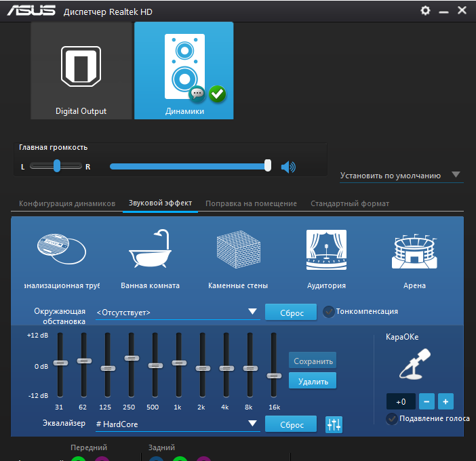Mute the main volume speaker icon
The image size is (476, 461).
pyautogui.click(x=289, y=167)
